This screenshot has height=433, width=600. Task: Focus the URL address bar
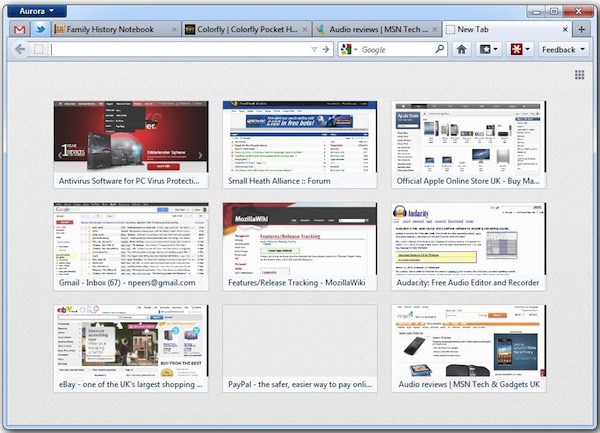[x=179, y=49]
